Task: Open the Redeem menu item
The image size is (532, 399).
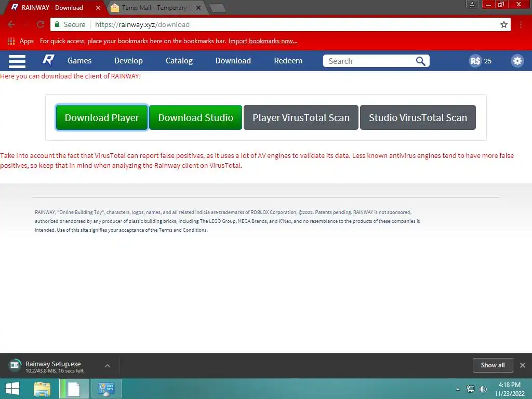Action: coord(288,61)
